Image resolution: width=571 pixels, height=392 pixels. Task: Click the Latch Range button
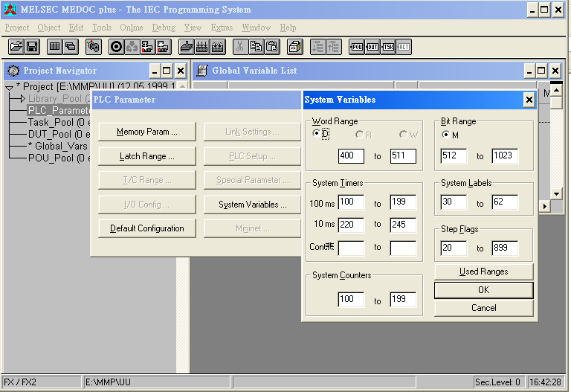click(x=147, y=156)
